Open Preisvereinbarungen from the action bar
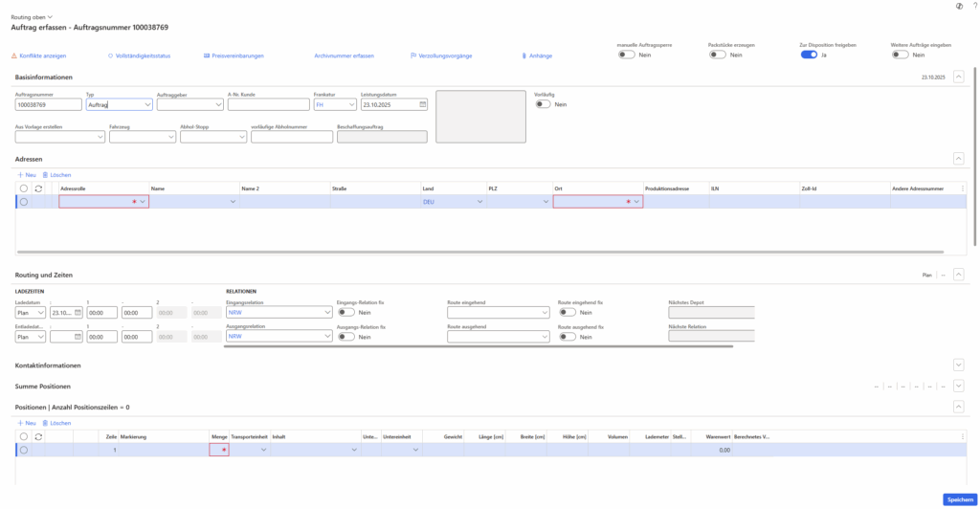 point(233,56)
